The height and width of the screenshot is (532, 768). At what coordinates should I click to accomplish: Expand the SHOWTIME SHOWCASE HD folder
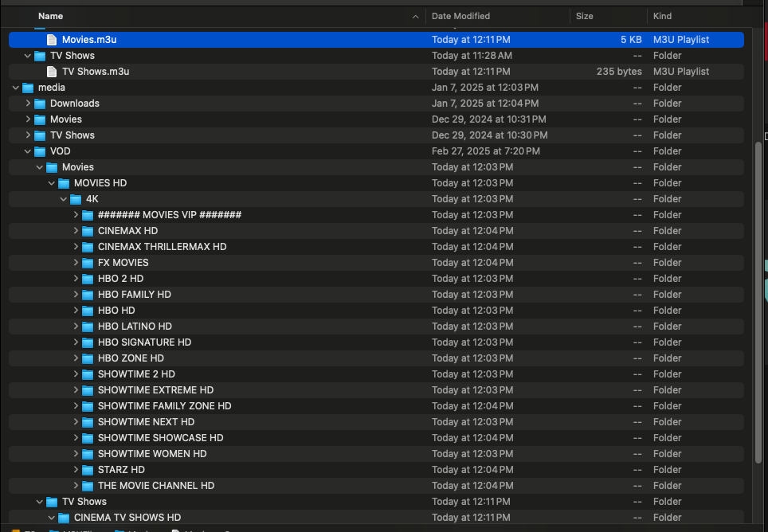point(76,437)
